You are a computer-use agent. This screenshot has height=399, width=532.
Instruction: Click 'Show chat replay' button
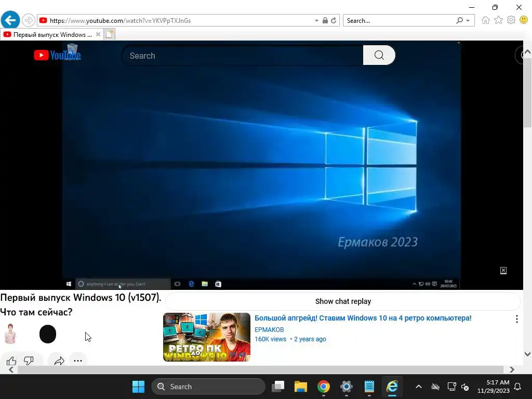343,301
